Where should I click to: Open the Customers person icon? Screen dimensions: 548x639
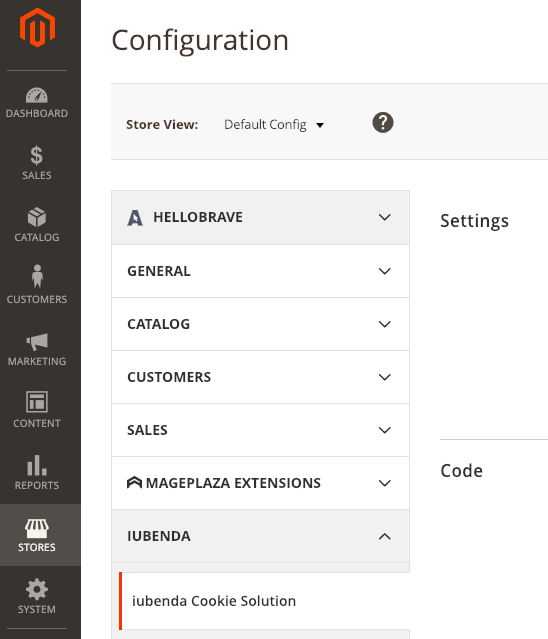[x=37, y=276]
